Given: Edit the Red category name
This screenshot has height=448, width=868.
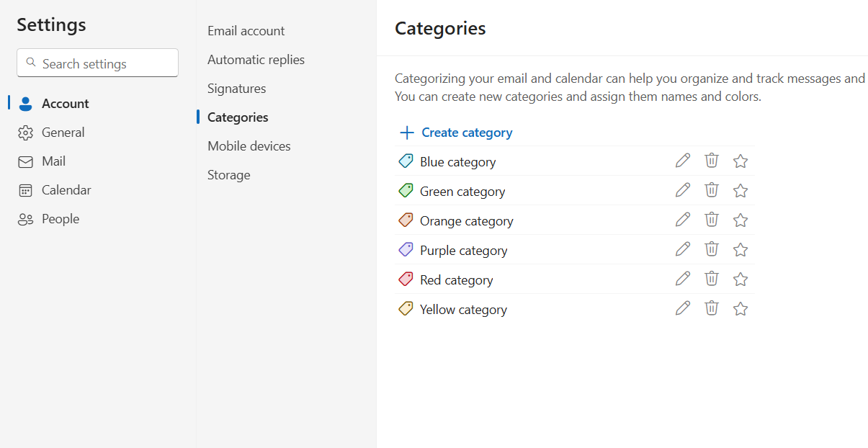Looking at the screenshot, I should [x=683, y=279].
